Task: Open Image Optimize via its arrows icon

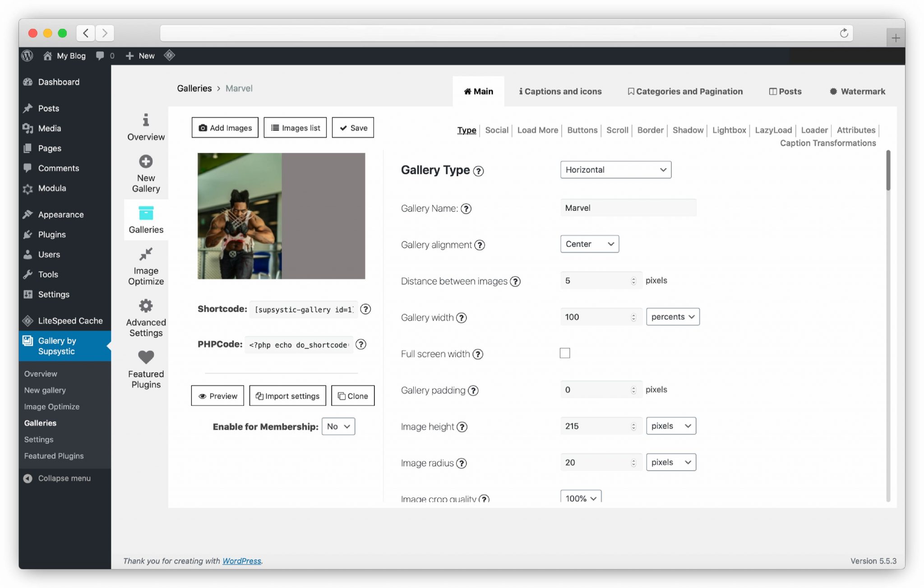Action: (145, 254)
